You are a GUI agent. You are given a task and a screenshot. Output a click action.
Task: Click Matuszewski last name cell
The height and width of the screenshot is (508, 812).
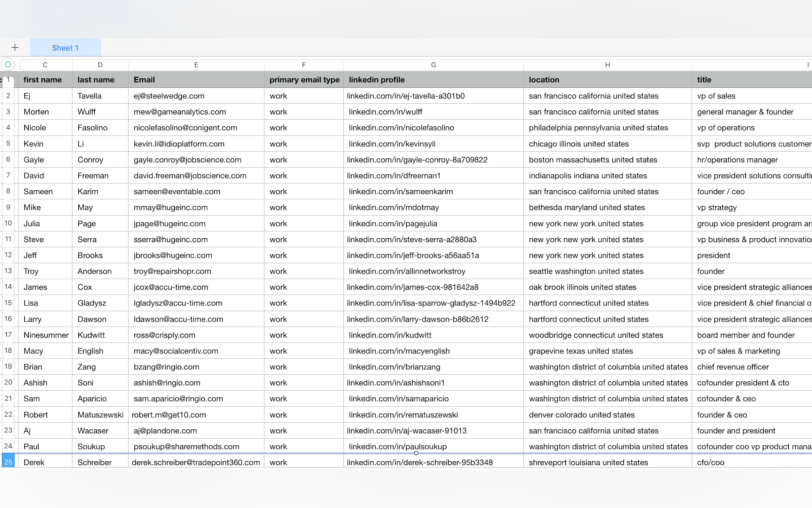pyautogui.click(x=100, y=415)
